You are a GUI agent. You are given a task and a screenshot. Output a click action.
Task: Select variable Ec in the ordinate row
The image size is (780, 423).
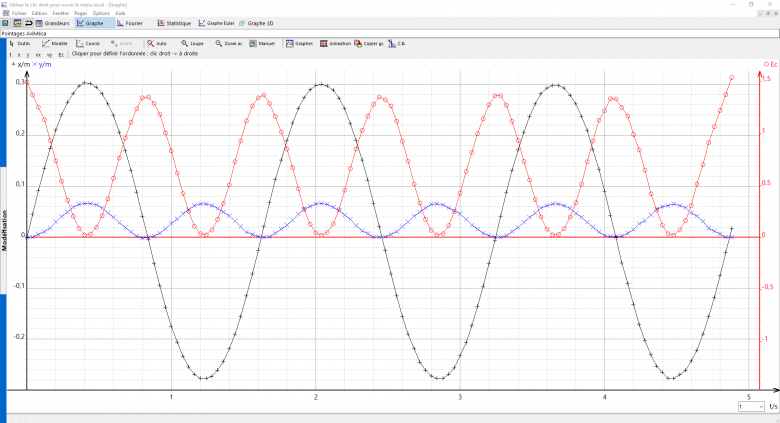tap(61, 55)
